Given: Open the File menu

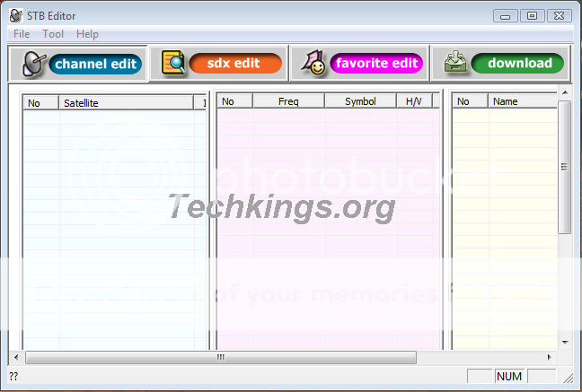Looking at the screenshot, I should tap(22, 34).
